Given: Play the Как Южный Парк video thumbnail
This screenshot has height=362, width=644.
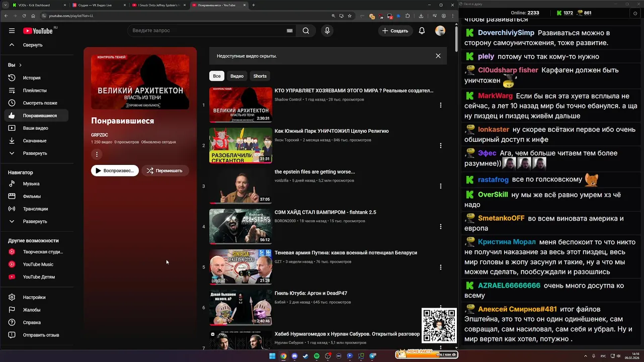Looking at the screenshot, I should (x=240, y=145).
